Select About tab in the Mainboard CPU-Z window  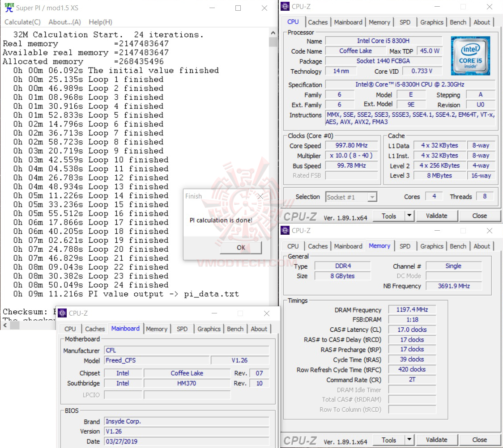pos(259,329)
